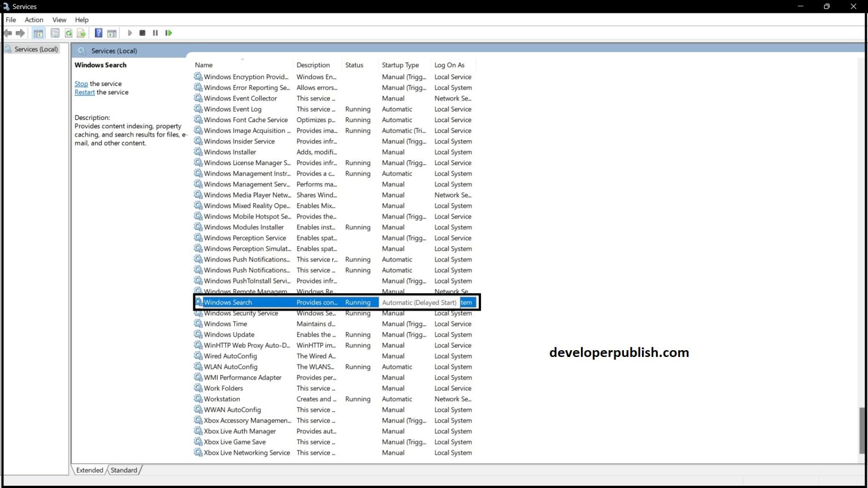This screenshot has height=488, width=868.
Task: Refresh the service list via toolbar icon
Action: [68, 33]
